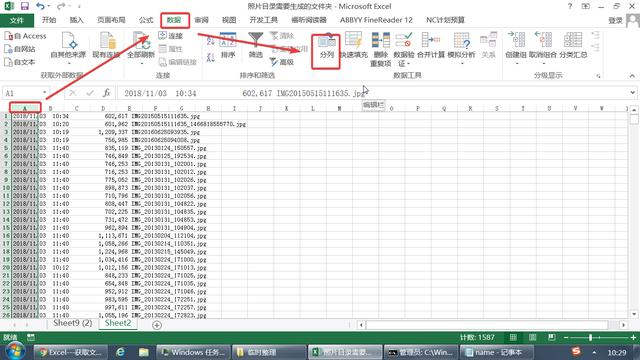640x360 pixels.
Task: Select row 5 header
Action: (6, 148)
